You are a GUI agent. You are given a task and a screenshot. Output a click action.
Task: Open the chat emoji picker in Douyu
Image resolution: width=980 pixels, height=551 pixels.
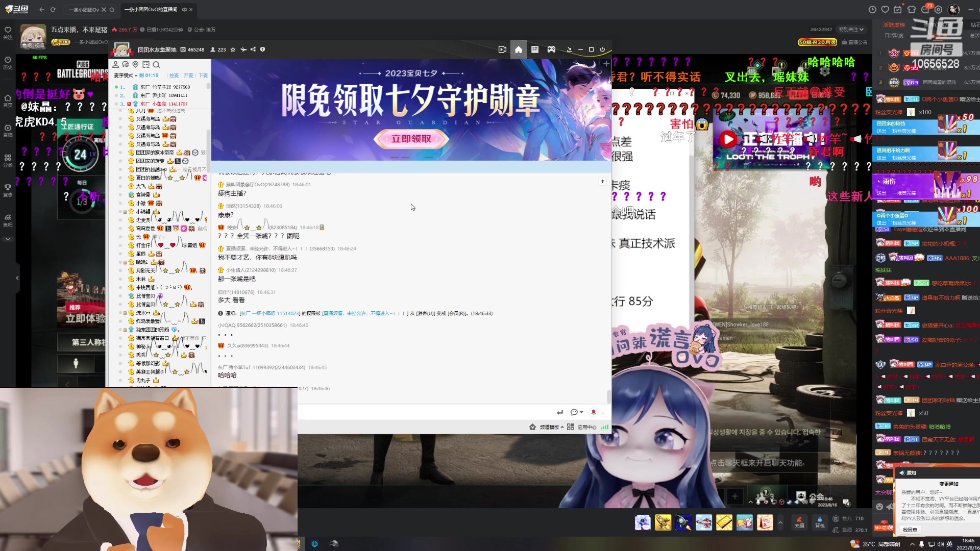coord(879,507)
